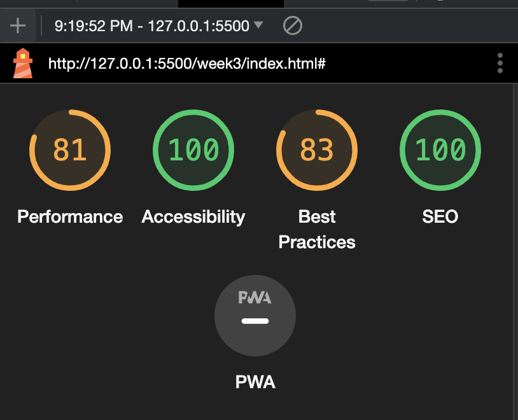Click the Performance score gauge showing 81
Viewport: 518px width, 420px height.
pyautogui.click(x=70, y=150)
